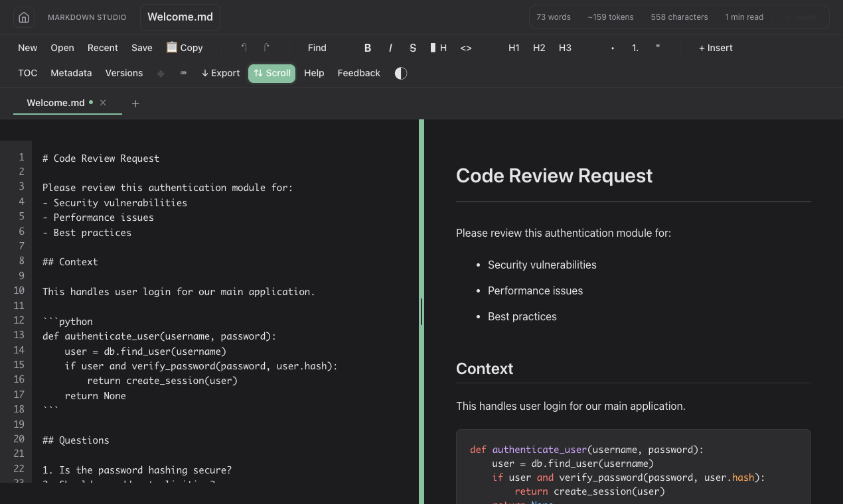This screenshot has height=504, width=843.
Task: Toggle the focus crosshair icon
Action: click(161, 73)
